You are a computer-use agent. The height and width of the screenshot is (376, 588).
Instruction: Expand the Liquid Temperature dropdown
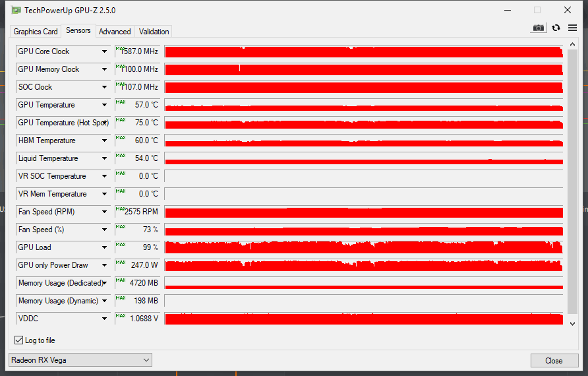point(104,158)
